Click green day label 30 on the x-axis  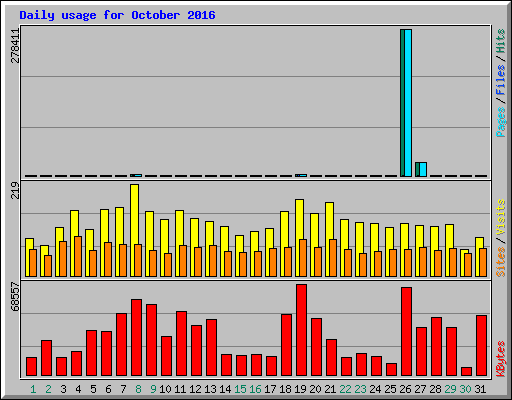click(465, 389)
